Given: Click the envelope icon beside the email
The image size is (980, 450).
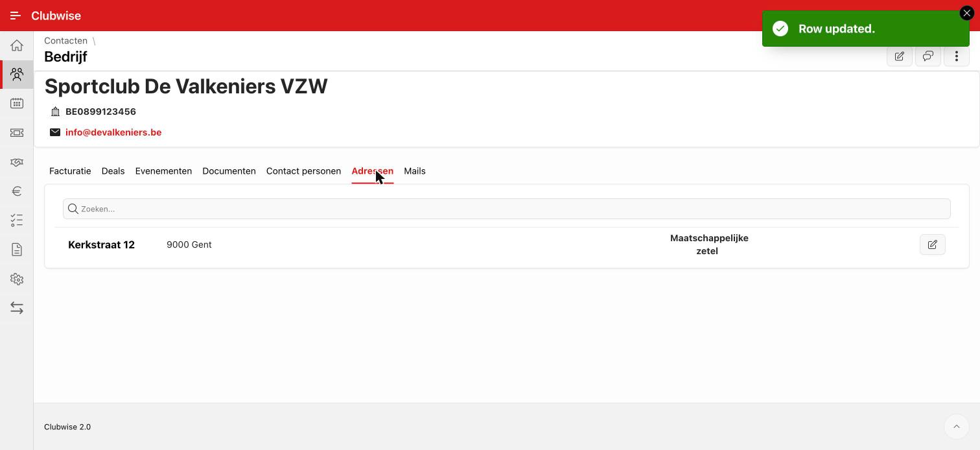Looking at the screenshot, I should [x=55, y=132].
